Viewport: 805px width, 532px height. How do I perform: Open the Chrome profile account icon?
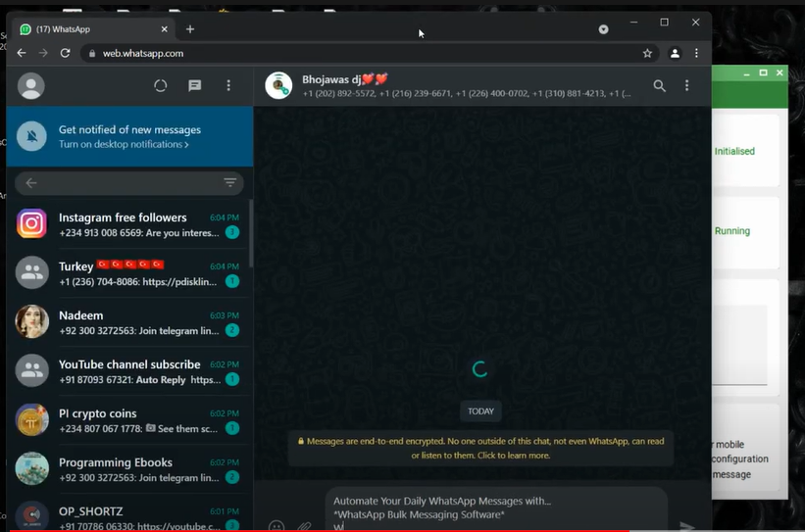point(675,53)
